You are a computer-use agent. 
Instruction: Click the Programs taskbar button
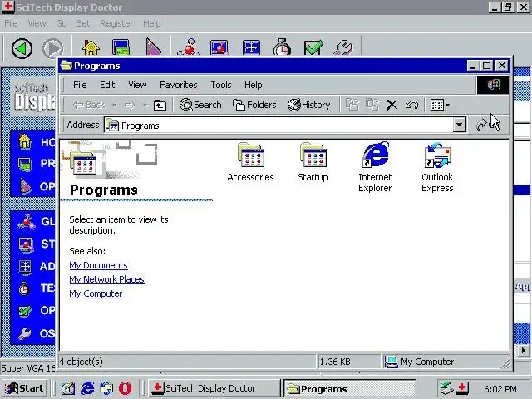349,388
